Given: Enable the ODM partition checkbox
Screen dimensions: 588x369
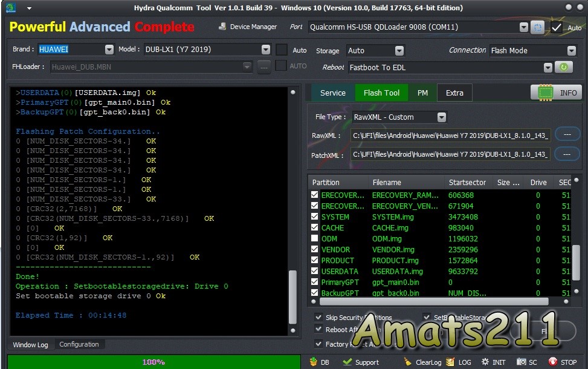Looking at the screenshot, I should [314, 239].
